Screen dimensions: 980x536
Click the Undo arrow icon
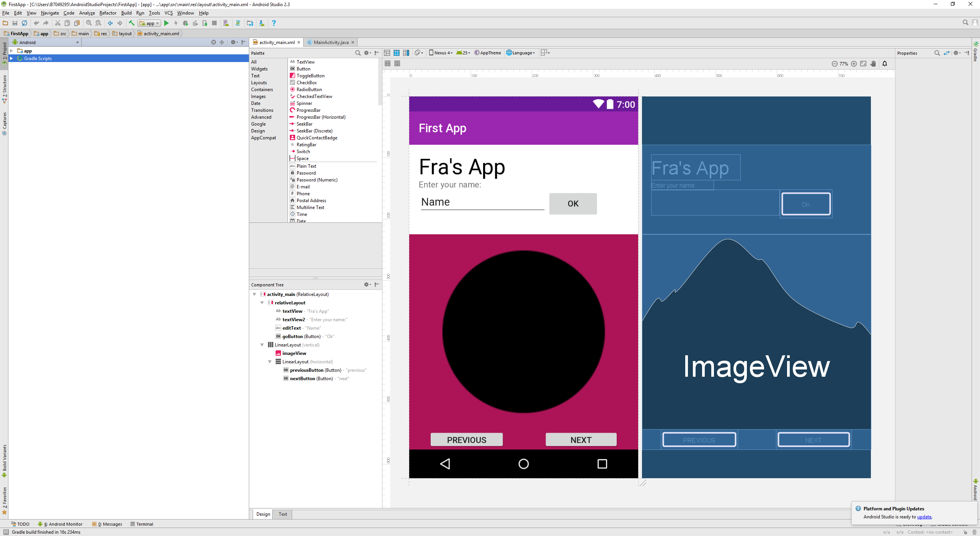(36, 23)
